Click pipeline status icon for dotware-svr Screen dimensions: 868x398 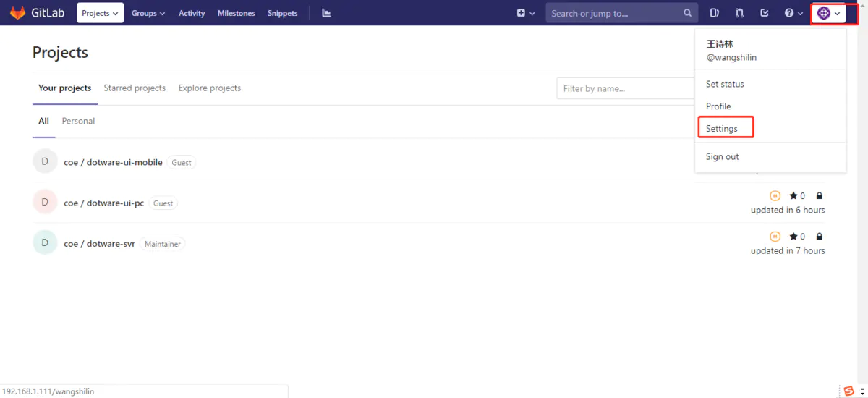coord(775,236)
